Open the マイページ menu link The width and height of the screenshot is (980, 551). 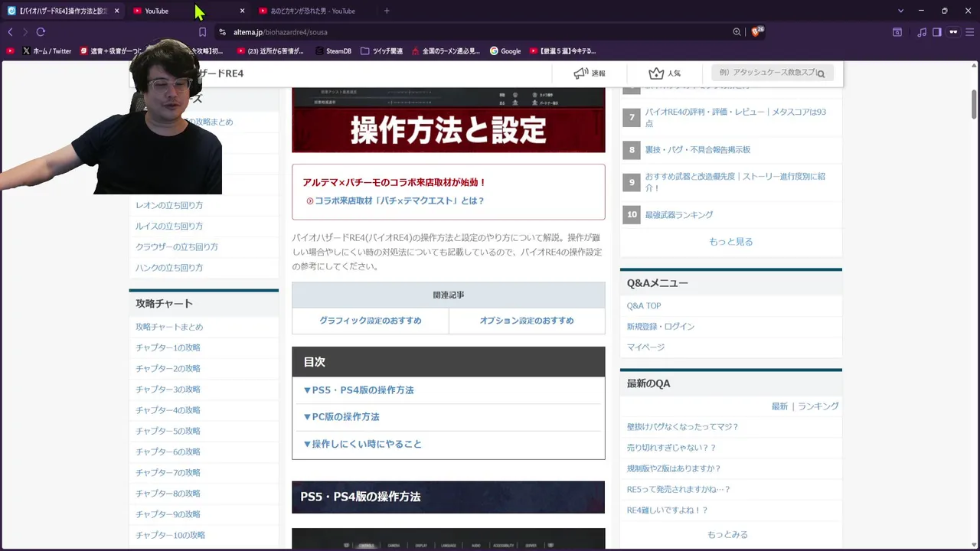pyautogui.click(x=645, y=347)
